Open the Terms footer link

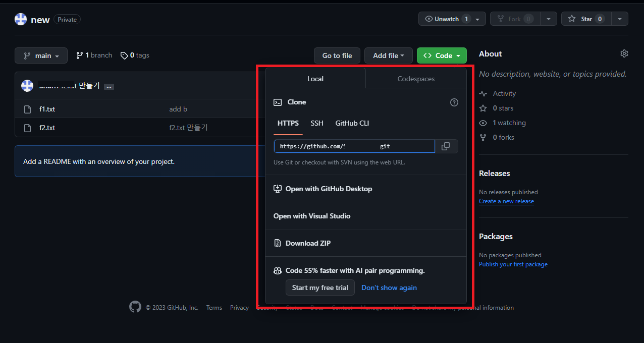pyautogui.click(x=214, y=308)
